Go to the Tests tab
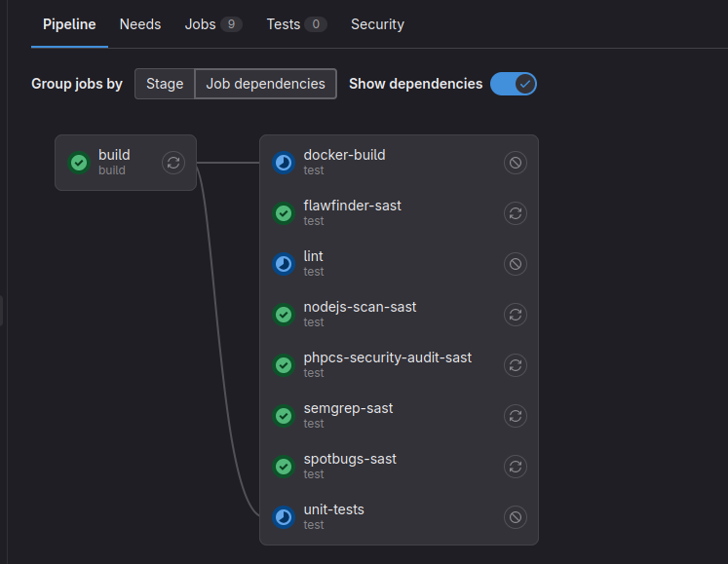Screen dimensions: 728x564 click(x=295, y=24)
